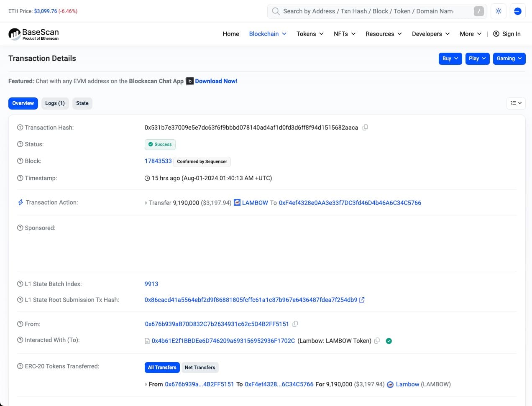Open the Gaming dropdown button

[509, 59]
